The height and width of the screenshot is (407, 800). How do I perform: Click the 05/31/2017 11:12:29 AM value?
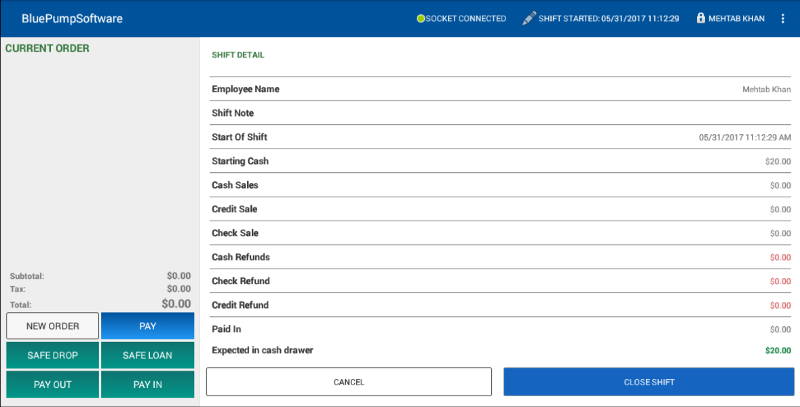coord(745,137)
